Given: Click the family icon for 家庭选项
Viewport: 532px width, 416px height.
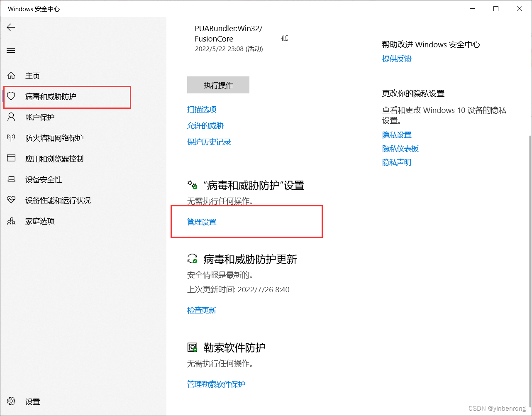Looking at the screenshot, I should pos(11,221).
